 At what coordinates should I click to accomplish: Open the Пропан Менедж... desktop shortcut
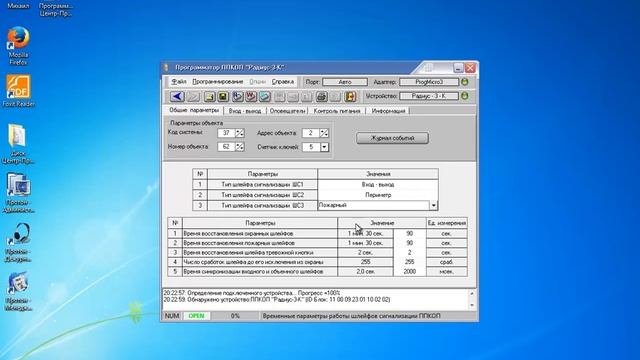pos(18,291)
